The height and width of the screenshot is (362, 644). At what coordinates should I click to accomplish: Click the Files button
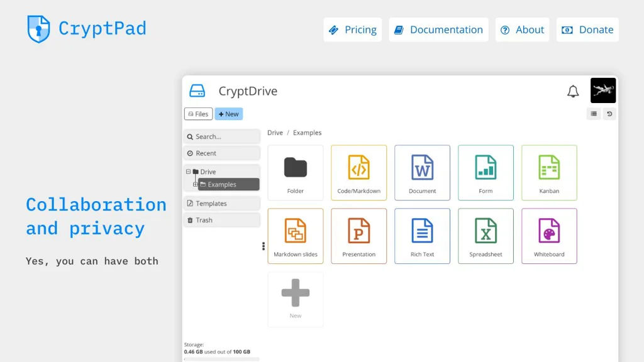point(198,114)
